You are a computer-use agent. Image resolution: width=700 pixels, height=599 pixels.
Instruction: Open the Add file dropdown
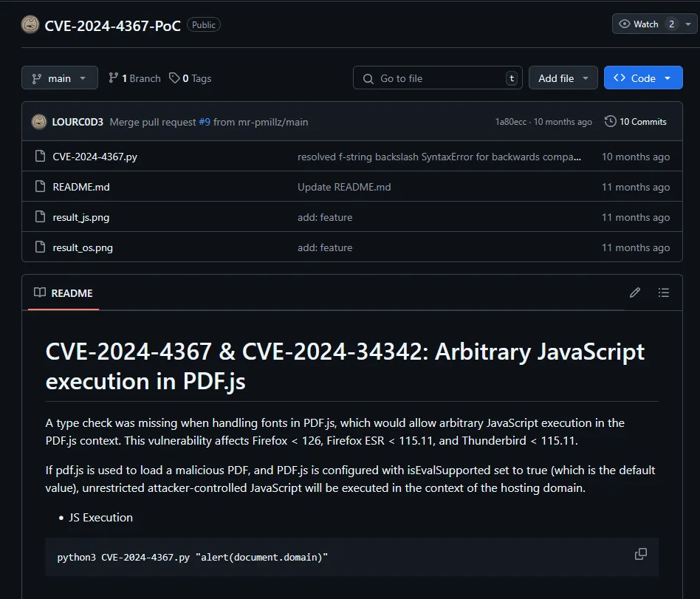click(563, 78)
